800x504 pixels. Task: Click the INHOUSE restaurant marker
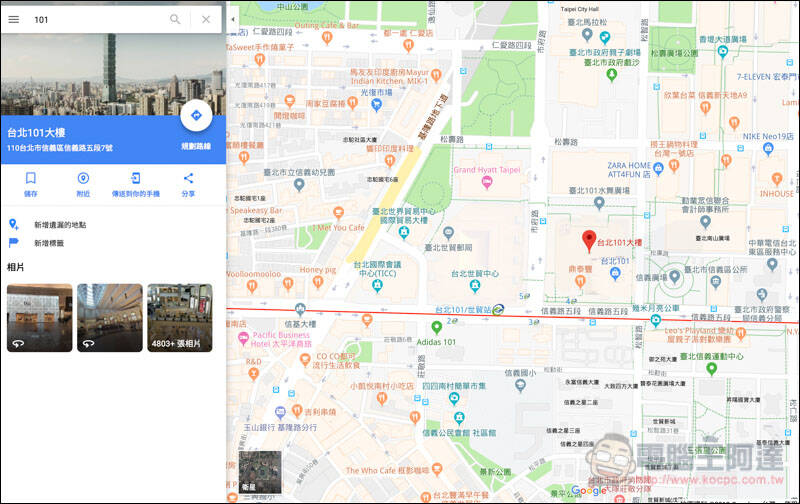(x=777, y=179)
